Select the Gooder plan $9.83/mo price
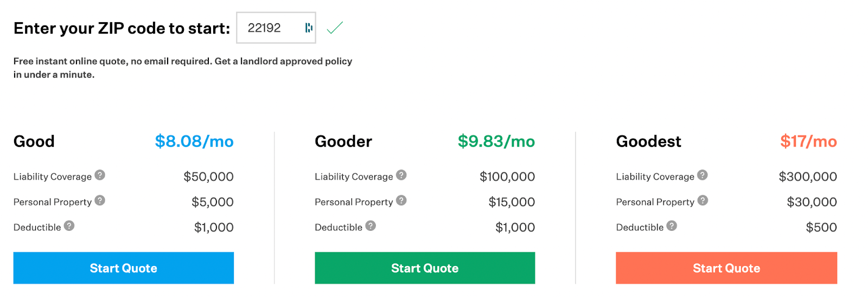 (x=496, y=141)
